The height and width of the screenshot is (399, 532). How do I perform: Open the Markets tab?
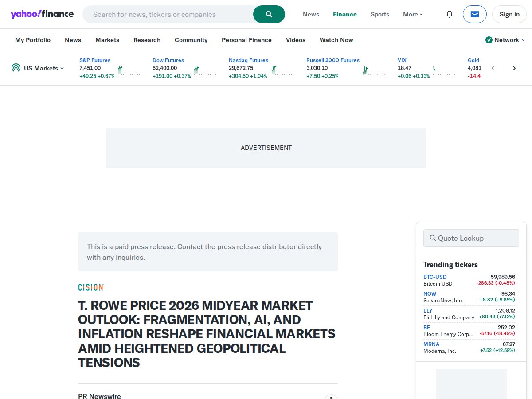pyautogui.click(x=107, y=40)
